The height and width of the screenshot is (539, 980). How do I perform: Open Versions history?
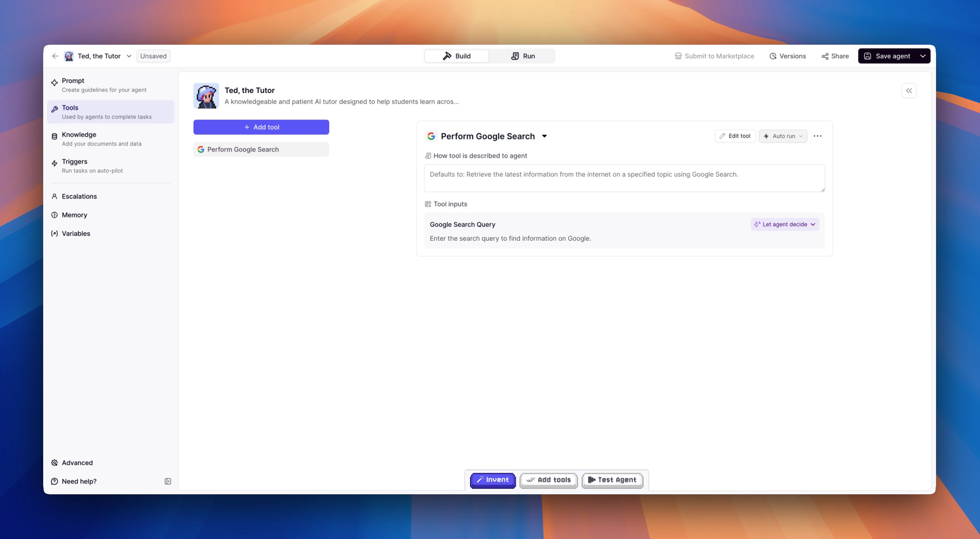click(x=788, y=56)
